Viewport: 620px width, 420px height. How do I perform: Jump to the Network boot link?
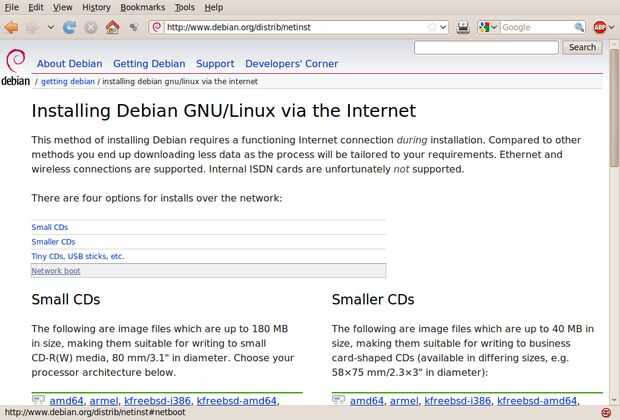pyautogui.click(x=56, y=271)
